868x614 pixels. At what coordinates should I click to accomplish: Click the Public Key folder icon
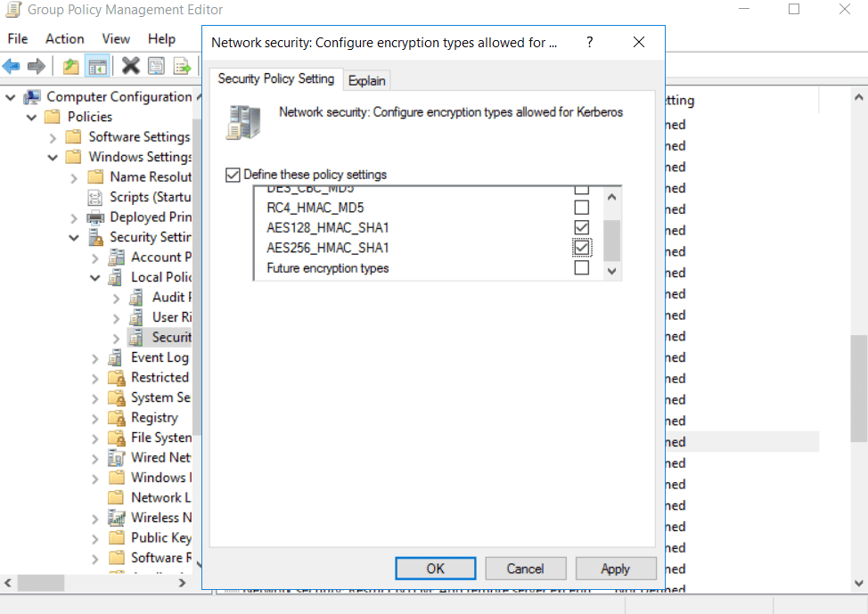tap(116, 537)
